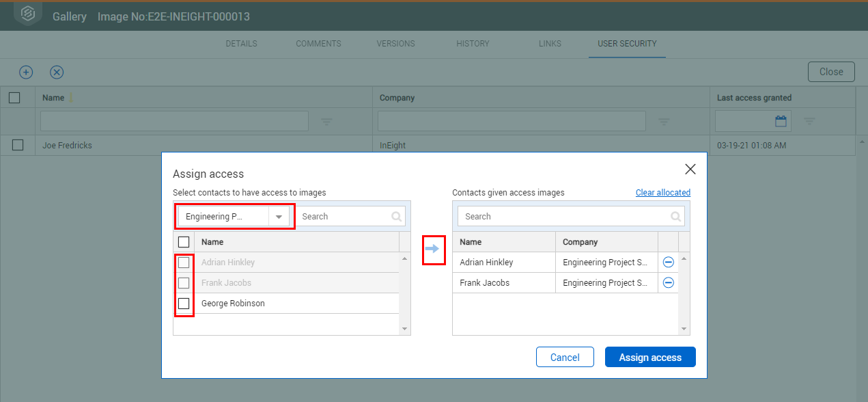Click the remove access circled X icon
Image resolution: width=868 pixels, height=402 pixels.
(57, 72)
